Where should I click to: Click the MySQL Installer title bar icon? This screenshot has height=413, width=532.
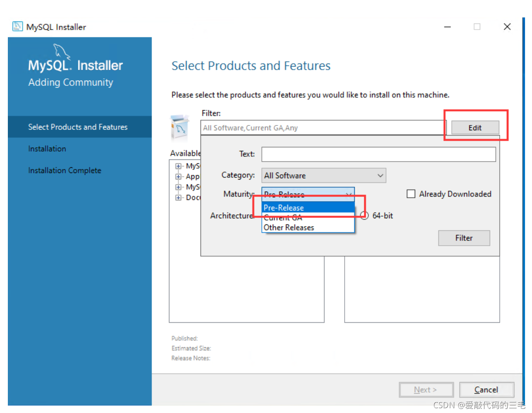(x=17, y=27)
